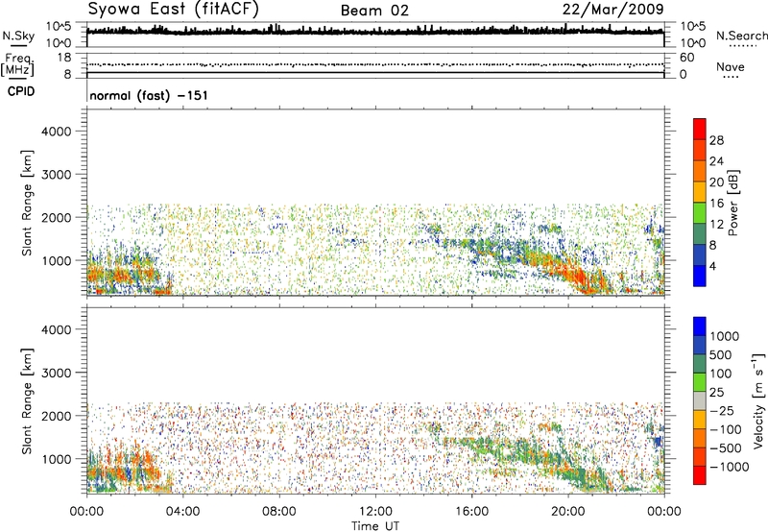Pick the light green power colorbar segment
Screen dimensions: 768x532
pyautogui.click(x=700, y=213)
